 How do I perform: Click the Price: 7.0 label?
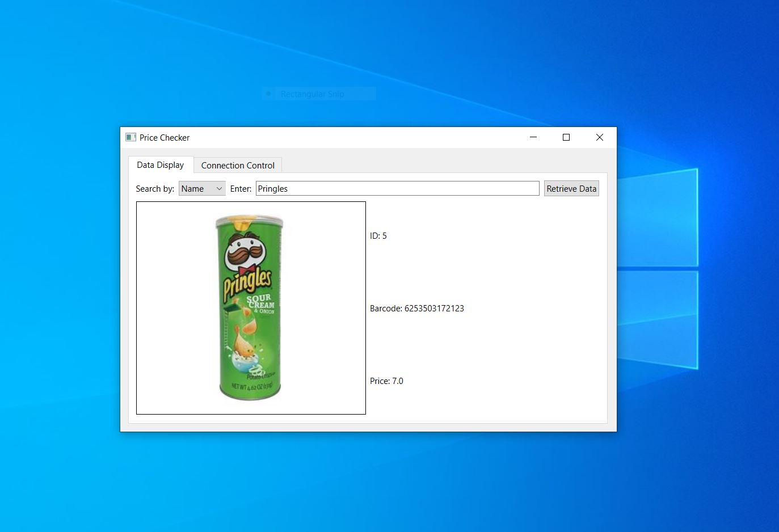(386, 381)
